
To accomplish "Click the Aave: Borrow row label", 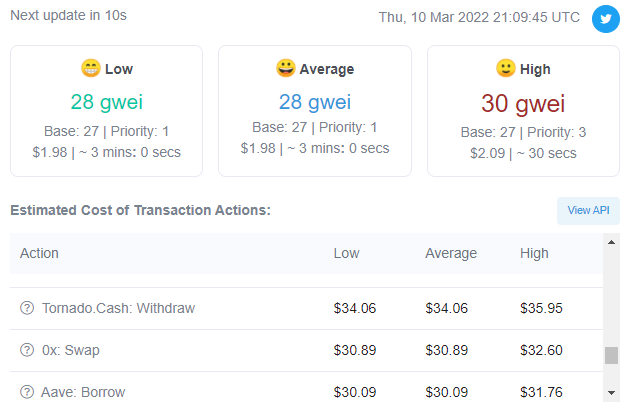I will (83, 392).
